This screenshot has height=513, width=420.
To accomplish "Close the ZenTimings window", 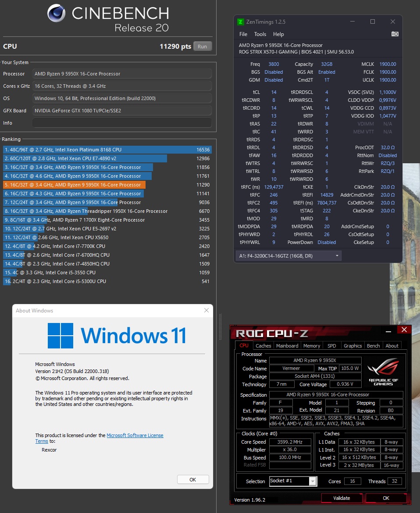I will click(393, 22).
